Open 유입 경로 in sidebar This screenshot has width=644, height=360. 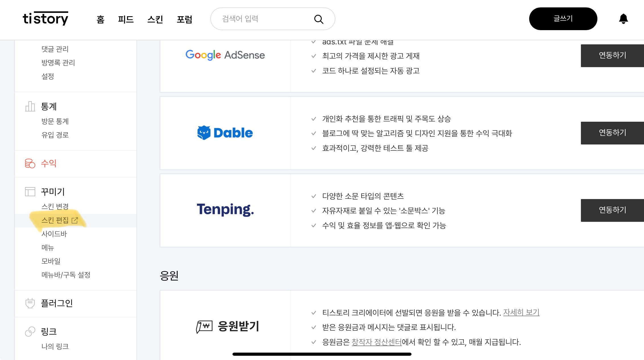point(55,135)
